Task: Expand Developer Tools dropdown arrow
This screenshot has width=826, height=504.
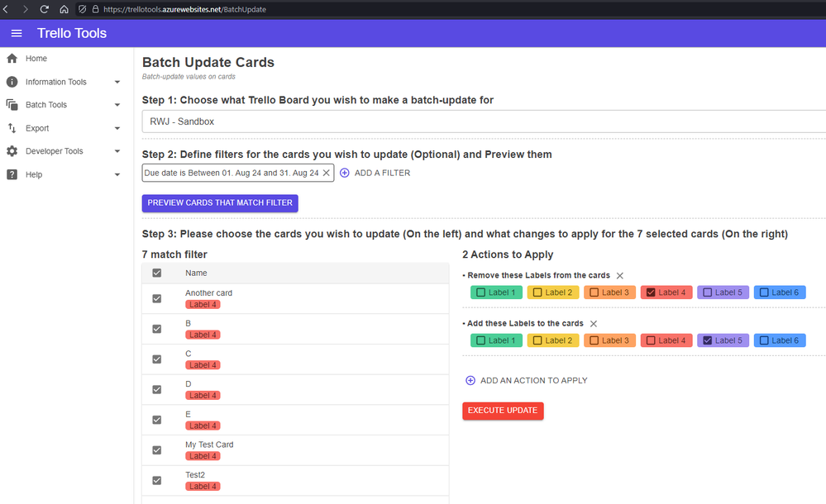Action: (117, 151)
